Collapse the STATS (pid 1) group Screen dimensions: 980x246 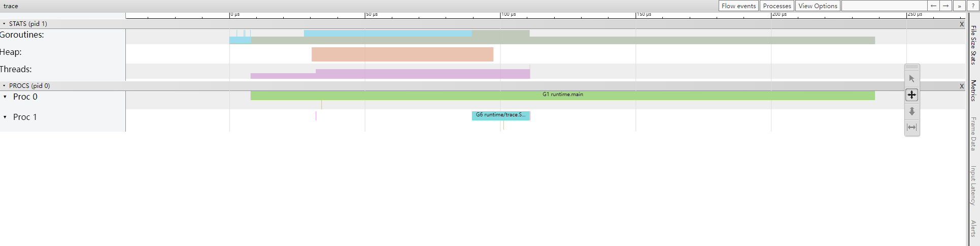(x=4, y=24)
